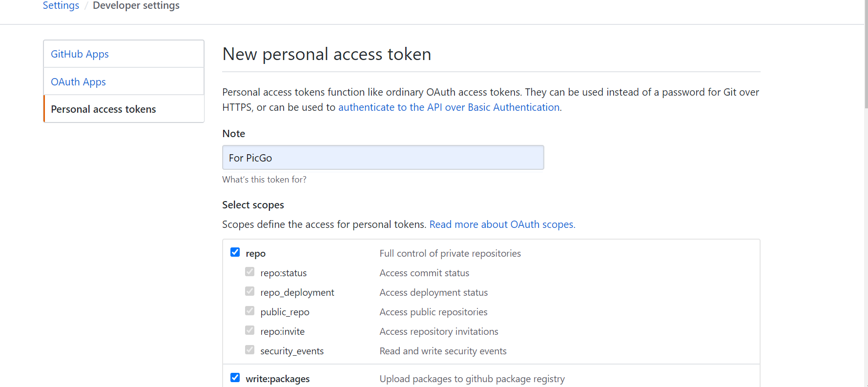868x387 pixels.
Task: Click the repo:invite checkbox
Action: (x=250, y=330)
